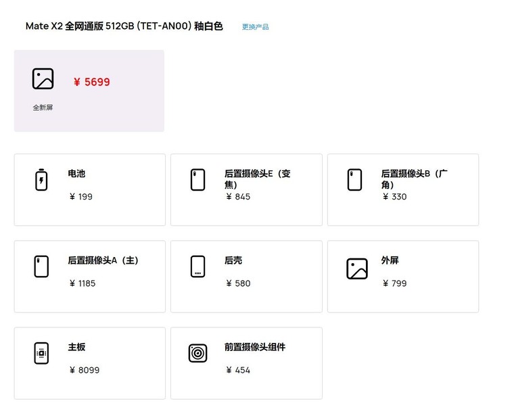Image resolution: width=514 pixels, height=420 pixels.
Task: Click the phone icon beside 后置摄像头E（变焦）
Action: pos(197,180)
